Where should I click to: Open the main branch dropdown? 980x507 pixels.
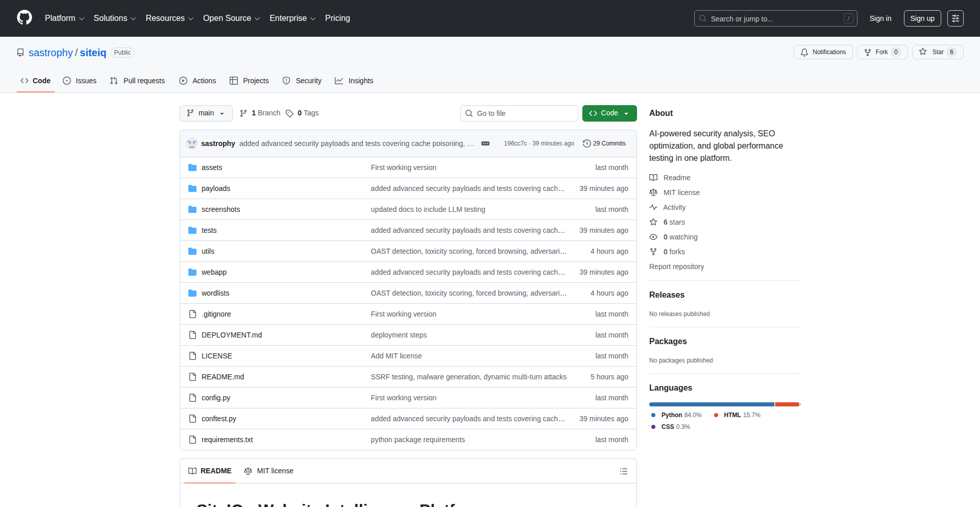(206, 113)
